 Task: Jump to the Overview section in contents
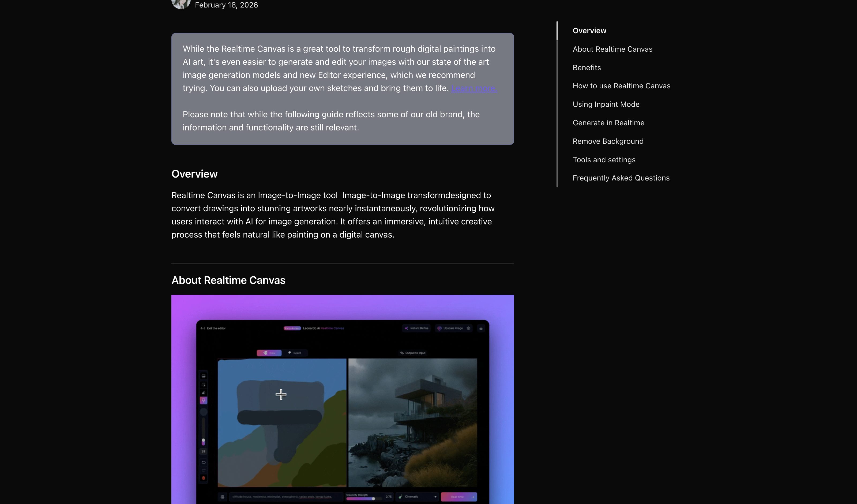tap(589, 31)
